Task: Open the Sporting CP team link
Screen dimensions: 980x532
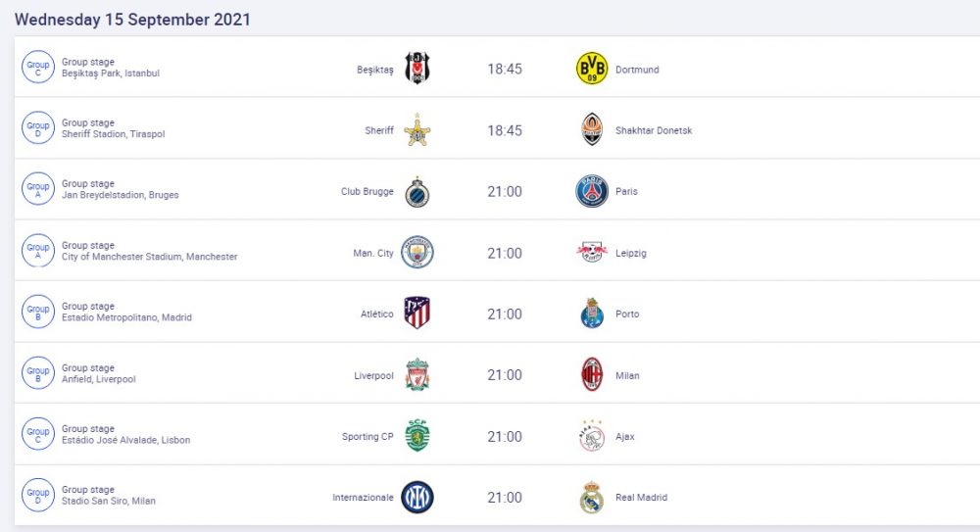Action: coord(367,437)
